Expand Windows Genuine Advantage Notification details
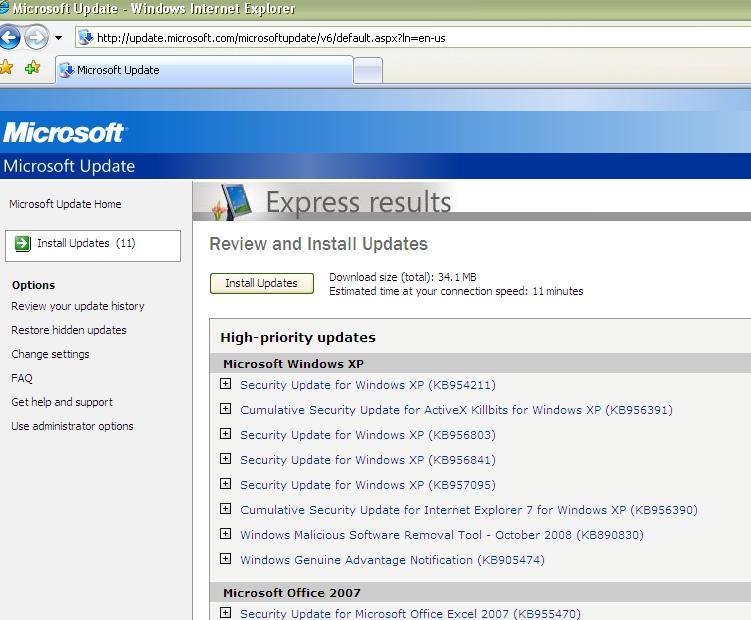751x620 pixels. (x=225, y=558)
